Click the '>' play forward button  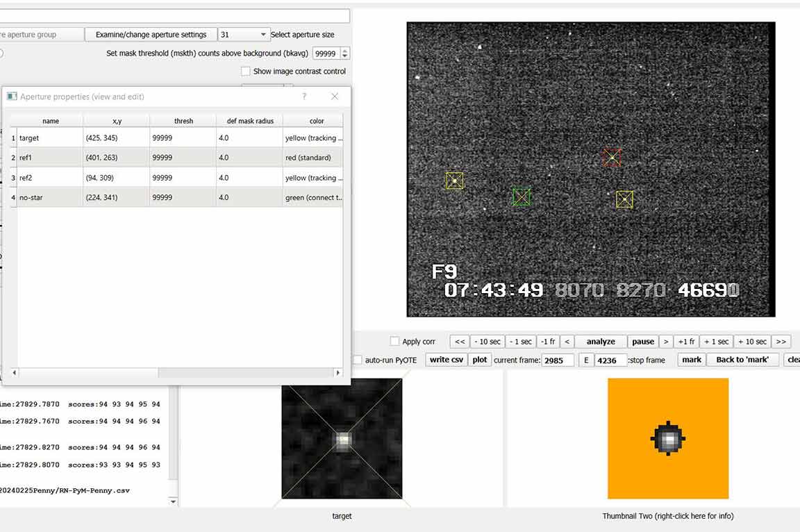(x=666, y=341)
